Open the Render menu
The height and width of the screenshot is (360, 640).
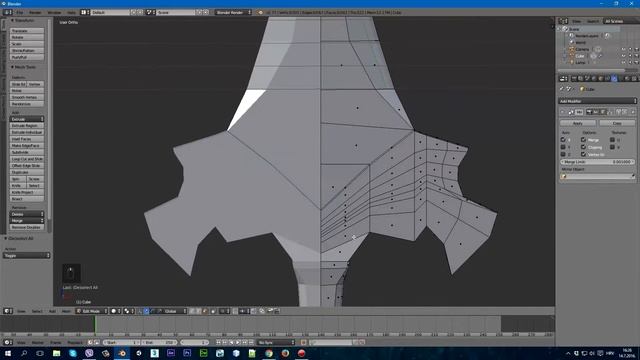pos(36,13)
